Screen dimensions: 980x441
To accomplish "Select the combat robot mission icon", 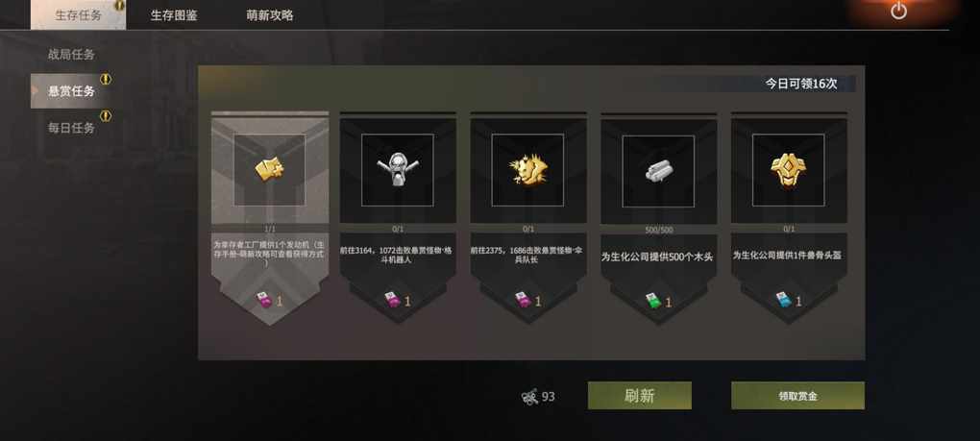I will (x=398, y=170).
